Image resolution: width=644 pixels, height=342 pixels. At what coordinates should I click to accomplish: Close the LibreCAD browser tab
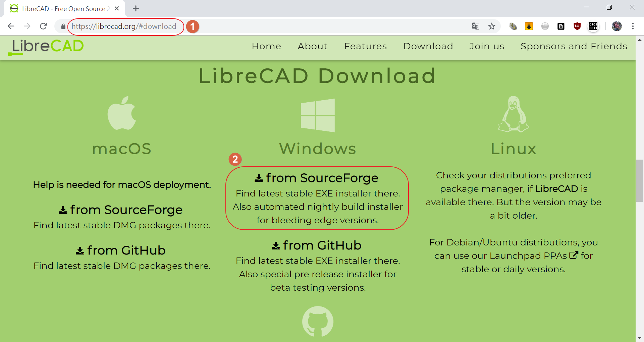pos(117,9)
